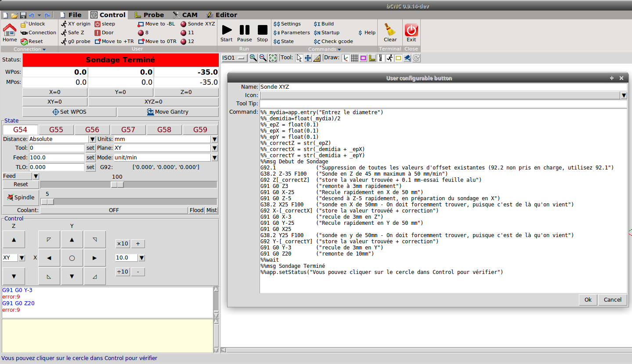The image size is (632, 364).
Task: Click the X=0 button to zero X axis
Action: 55,92
